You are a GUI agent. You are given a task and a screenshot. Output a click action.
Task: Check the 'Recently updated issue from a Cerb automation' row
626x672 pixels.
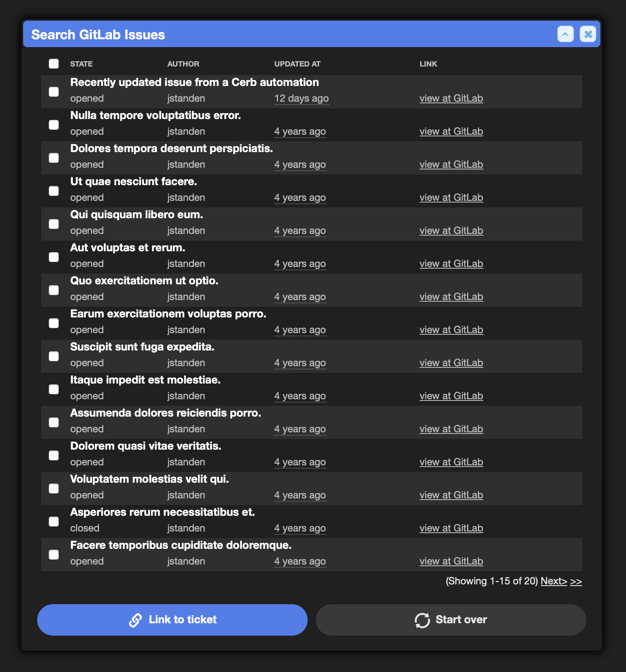tap(54, 92)
